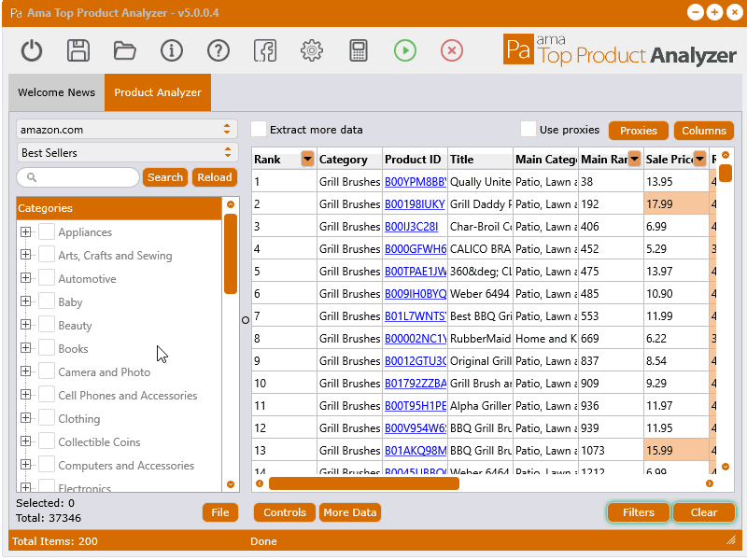Select the Product Analyzer tab
The image size is (747, 560).
tap(158, 92)
